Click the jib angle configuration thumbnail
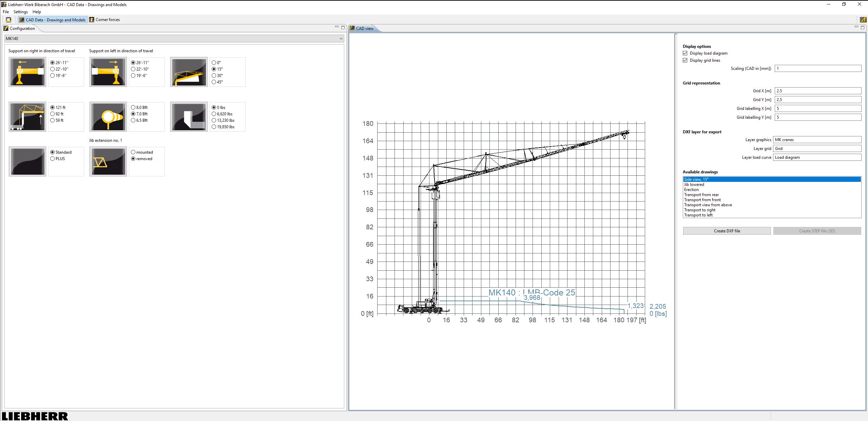The image size is (868, 421). (x=188, y=72)
